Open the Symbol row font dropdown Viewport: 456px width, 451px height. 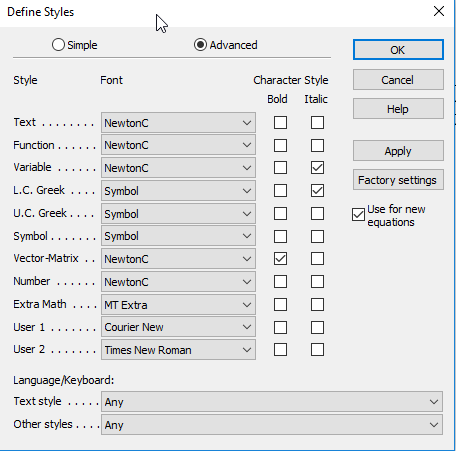coord(178,236)
